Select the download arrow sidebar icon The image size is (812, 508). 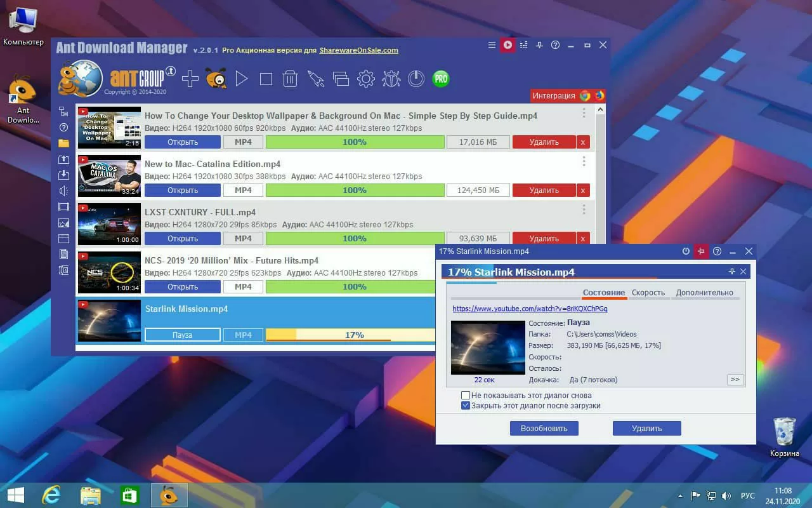pos(63,175)
